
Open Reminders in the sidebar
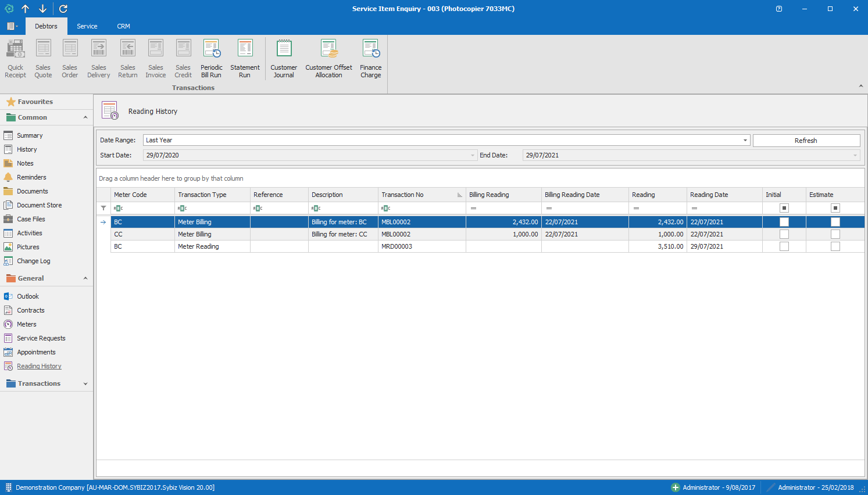pos(31,177)
